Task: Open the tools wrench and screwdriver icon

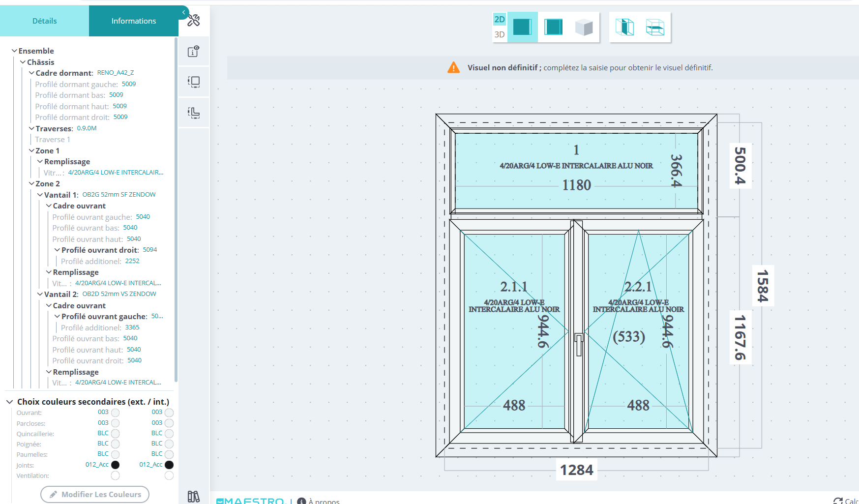Action: tap(194, 21)
